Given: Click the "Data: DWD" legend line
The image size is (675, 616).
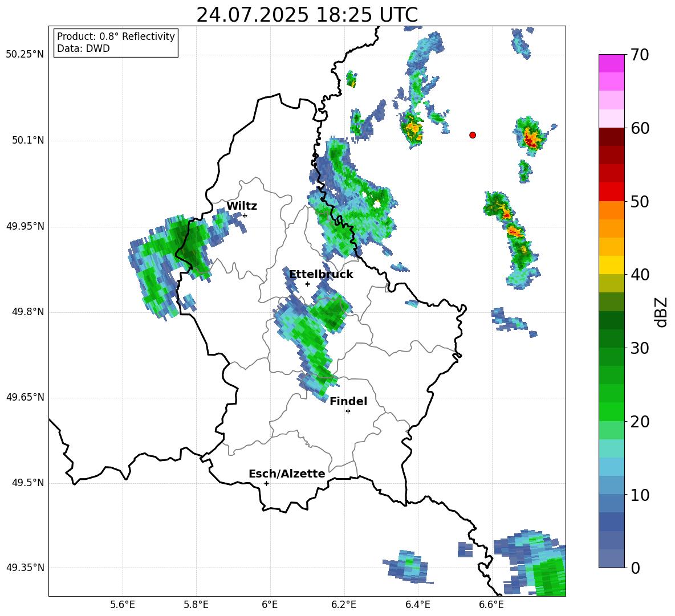Looking at the screenshot, I should point(83,48).
